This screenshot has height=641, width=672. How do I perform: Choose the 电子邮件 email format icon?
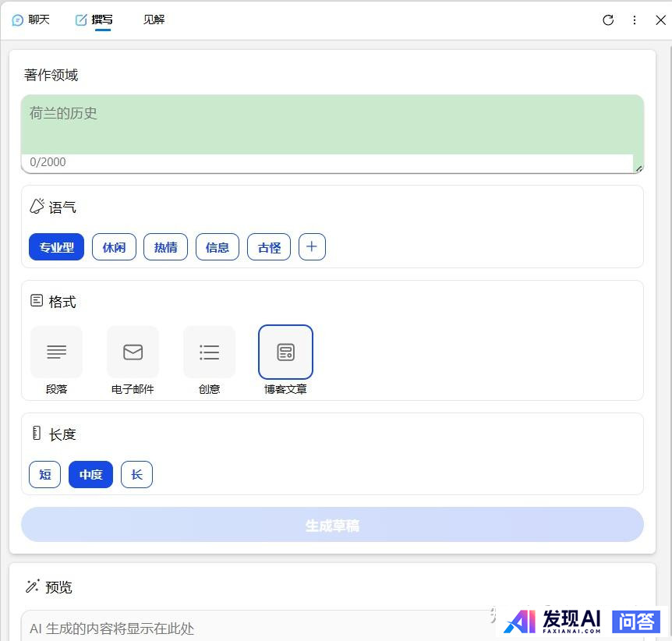coord(133,352)
